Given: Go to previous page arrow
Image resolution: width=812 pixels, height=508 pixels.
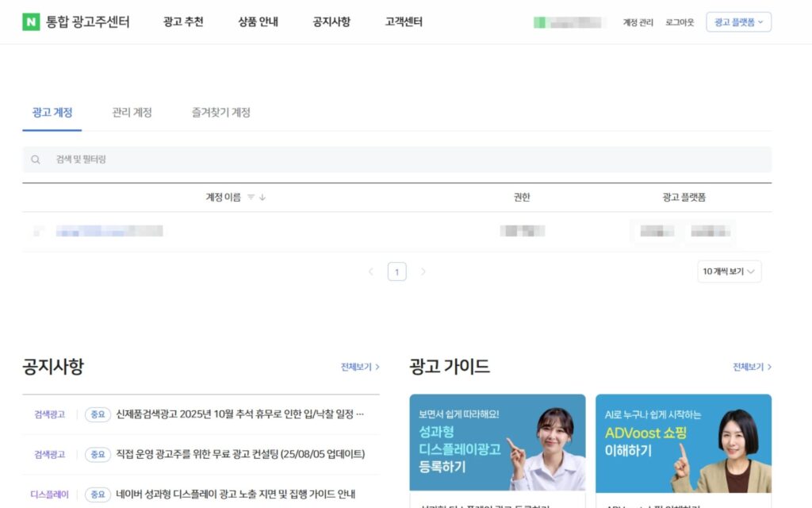Looking at the screenshot, I should click(371, 271).
